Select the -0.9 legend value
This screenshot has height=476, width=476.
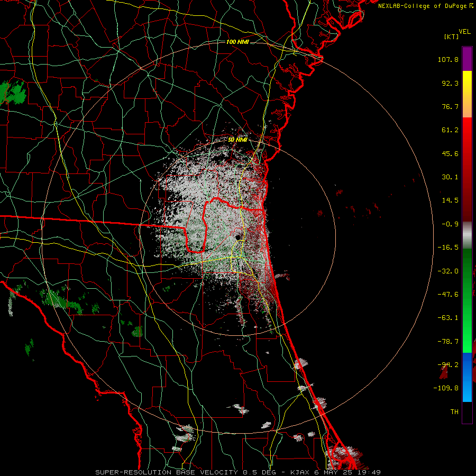(x=450, y=224)
